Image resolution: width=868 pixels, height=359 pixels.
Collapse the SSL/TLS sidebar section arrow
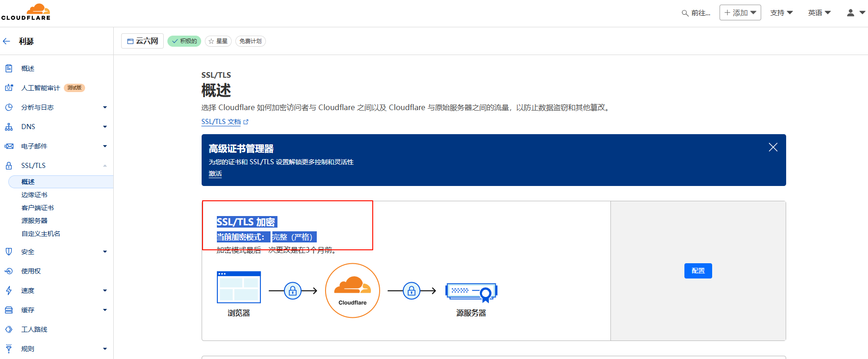(105, 166)
